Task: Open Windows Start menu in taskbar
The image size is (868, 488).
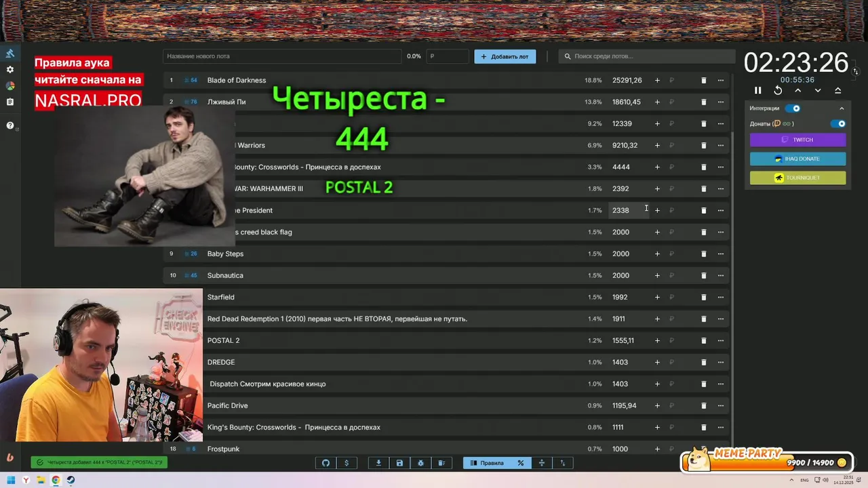Action: [11, 481]
